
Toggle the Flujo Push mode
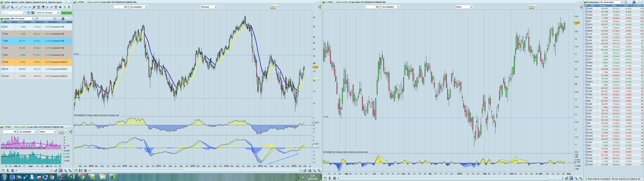67,13
